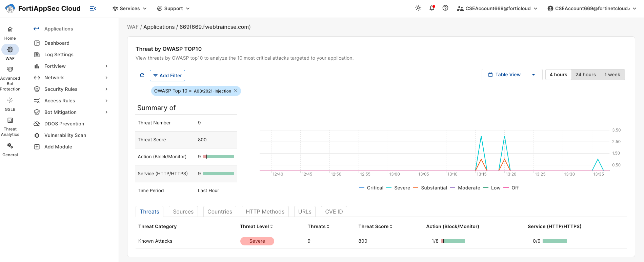Open the Table View dropdown

click(x=512, y=75)
